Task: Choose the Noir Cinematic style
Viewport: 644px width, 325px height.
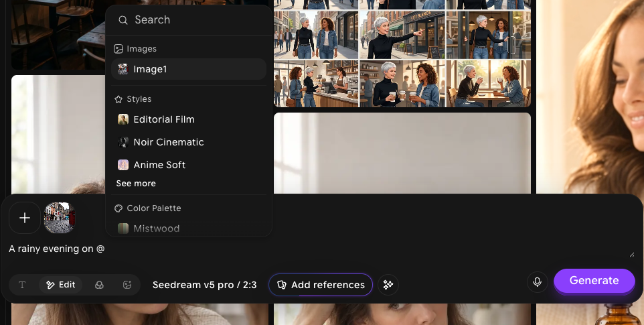Action: click(x=189, y=142)
